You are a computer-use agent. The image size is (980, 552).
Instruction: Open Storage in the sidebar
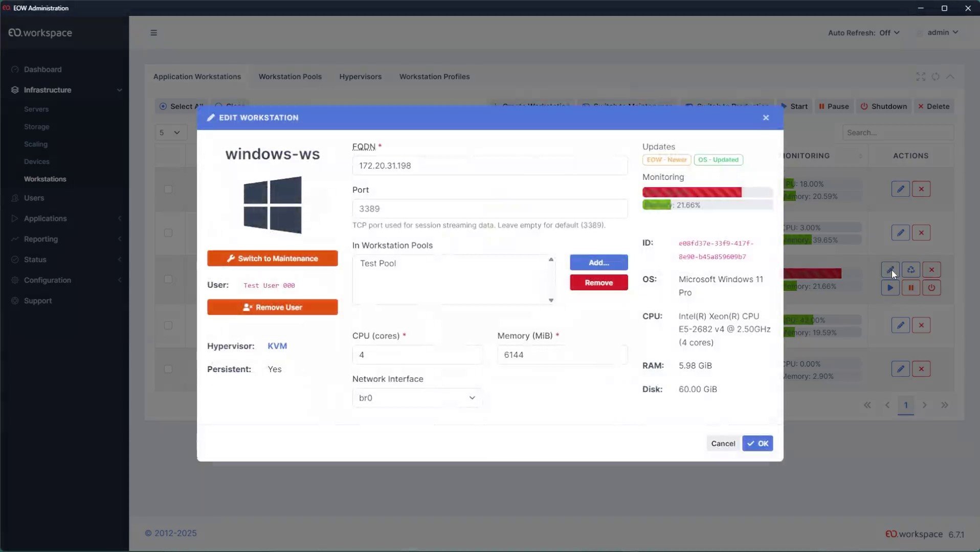[37, 127]
